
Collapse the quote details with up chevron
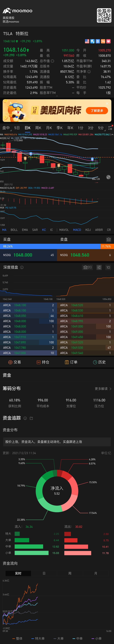tap(57, 96)
